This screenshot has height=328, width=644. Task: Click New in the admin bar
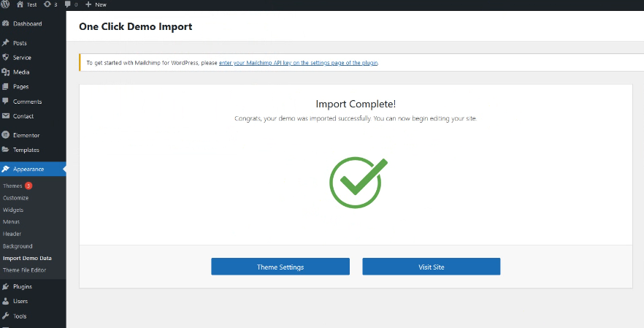101,4
